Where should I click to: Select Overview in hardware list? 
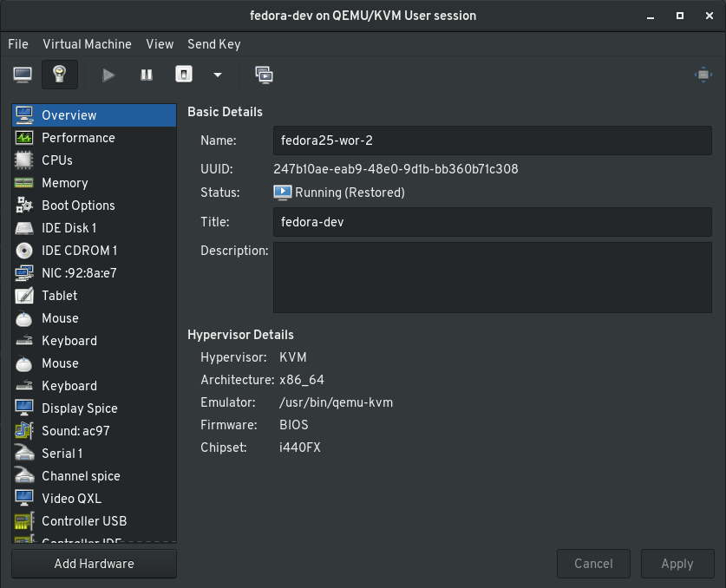tap(94, 115)
